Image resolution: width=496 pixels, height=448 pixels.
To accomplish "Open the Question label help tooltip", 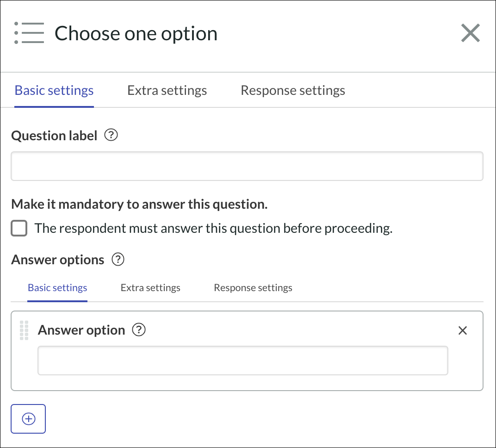I will 111,135.
